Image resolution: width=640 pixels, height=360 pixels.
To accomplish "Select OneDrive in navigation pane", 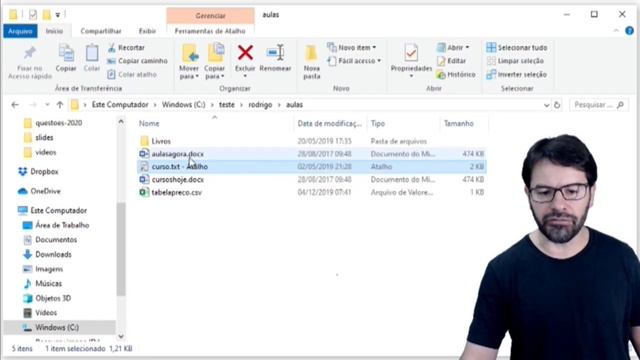I will pos(45,191).
